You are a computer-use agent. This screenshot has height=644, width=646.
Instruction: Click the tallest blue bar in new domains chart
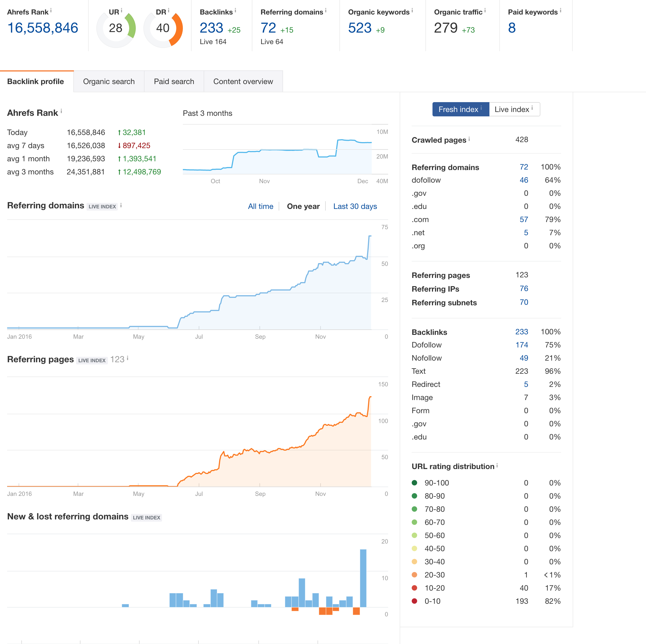tap(363, 578)
